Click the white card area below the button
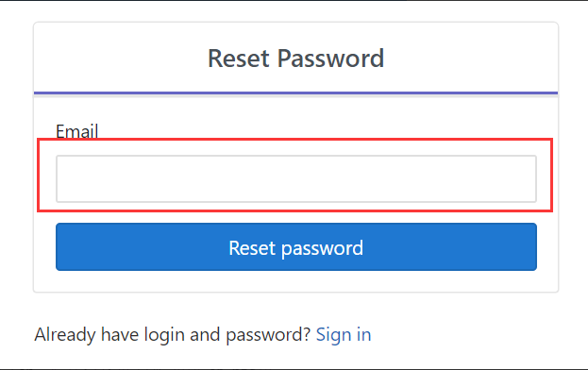 point(295,281)
